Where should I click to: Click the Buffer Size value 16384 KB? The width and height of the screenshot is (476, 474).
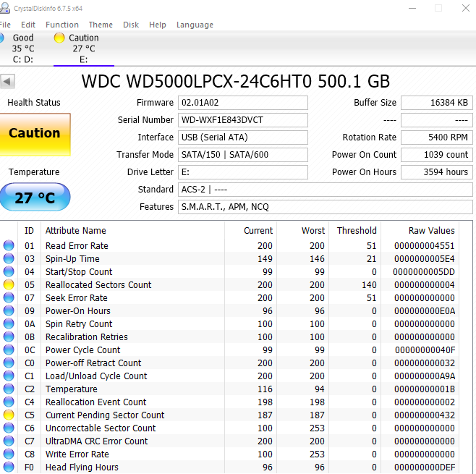tap(436, 103)
